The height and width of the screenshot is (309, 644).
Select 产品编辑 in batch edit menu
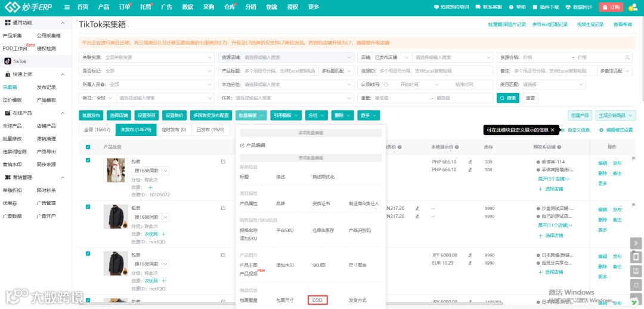pos(253,145)
